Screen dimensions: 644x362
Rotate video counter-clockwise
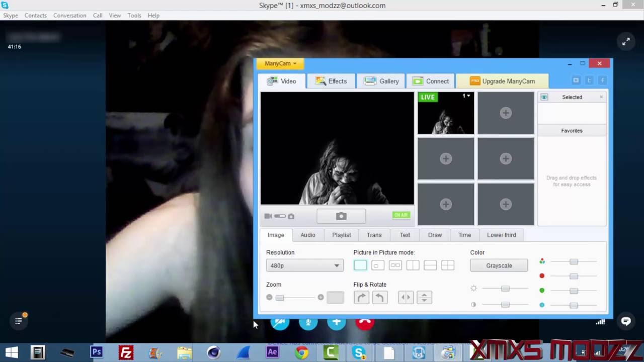380,298
